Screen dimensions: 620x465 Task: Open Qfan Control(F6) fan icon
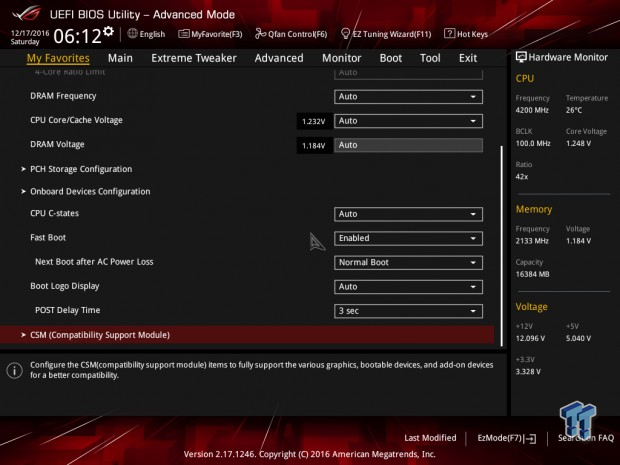260,34
